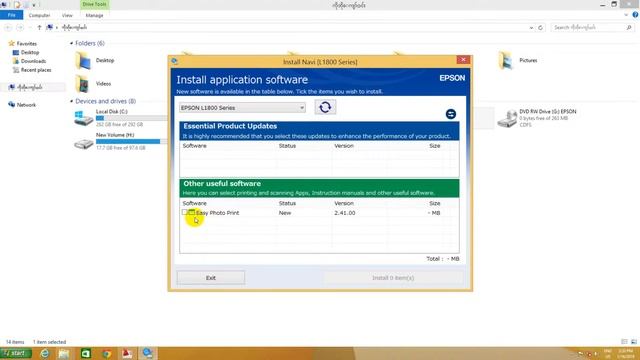The image size is (640, 360).
Task: Click the Software column header under Other useful software
Action: (x=195, y=203)
